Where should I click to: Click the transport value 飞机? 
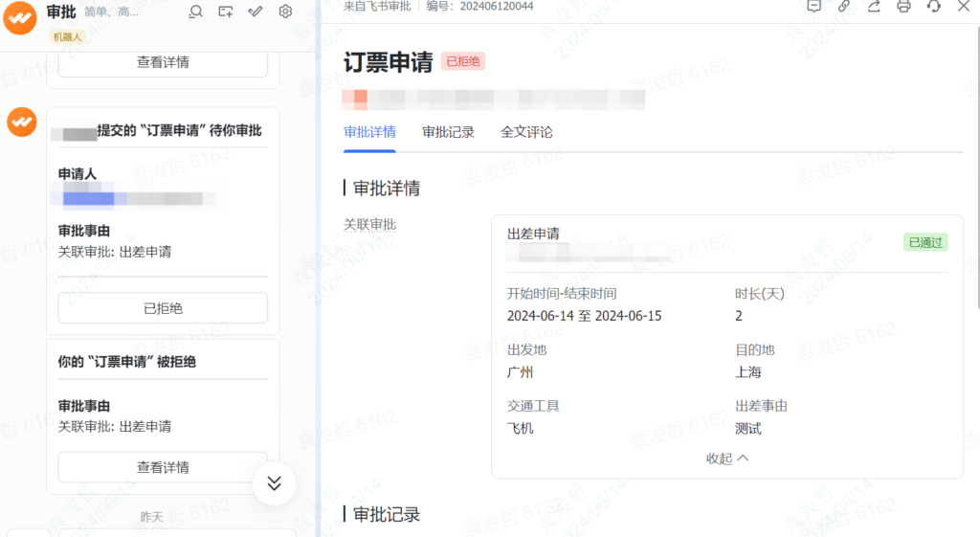(x=520, y=429)
